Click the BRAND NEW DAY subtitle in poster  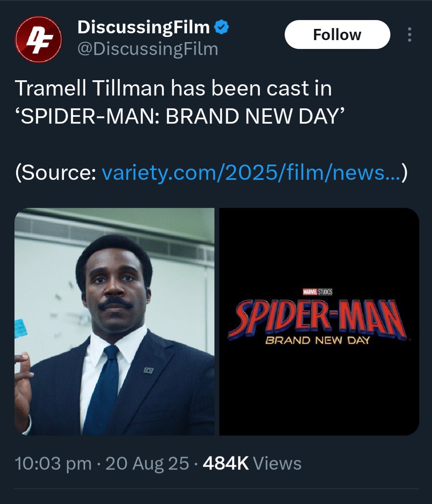(x=317, y=341)
